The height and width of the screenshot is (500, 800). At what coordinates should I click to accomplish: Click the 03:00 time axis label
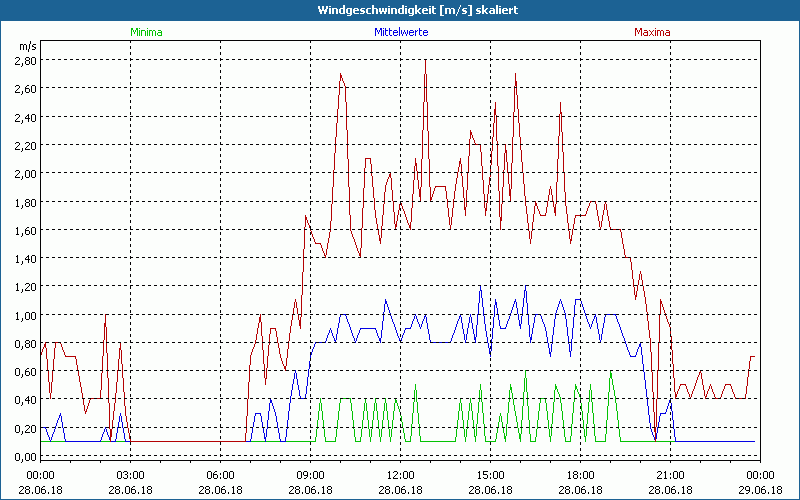click(130, 474)
